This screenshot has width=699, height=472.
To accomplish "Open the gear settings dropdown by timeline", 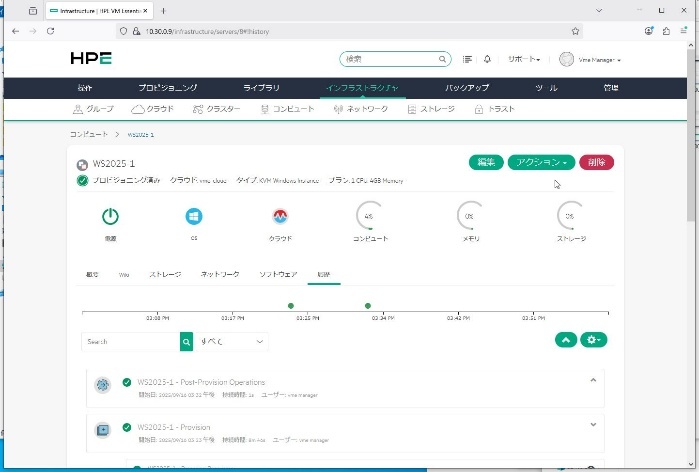I will coord(594,340).
